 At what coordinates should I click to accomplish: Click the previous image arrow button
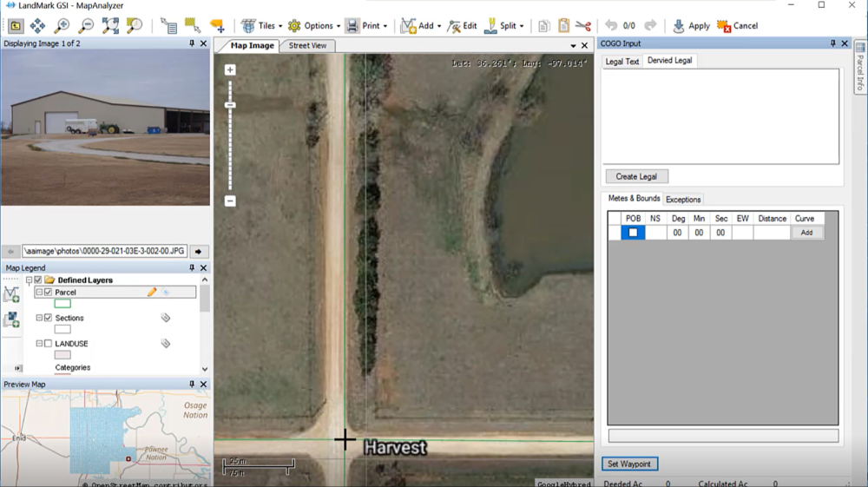coord(10,251)
